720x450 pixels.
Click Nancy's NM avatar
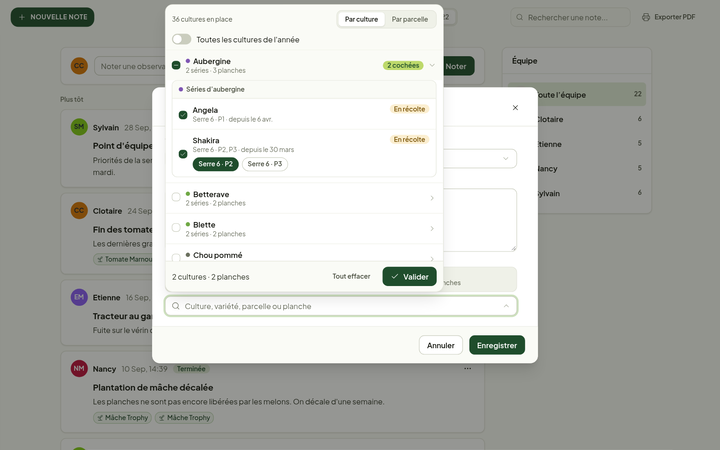click(79, 369)
